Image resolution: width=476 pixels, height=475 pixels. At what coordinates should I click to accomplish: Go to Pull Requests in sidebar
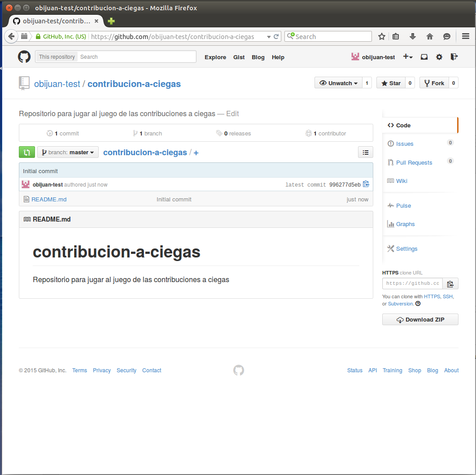414,163
